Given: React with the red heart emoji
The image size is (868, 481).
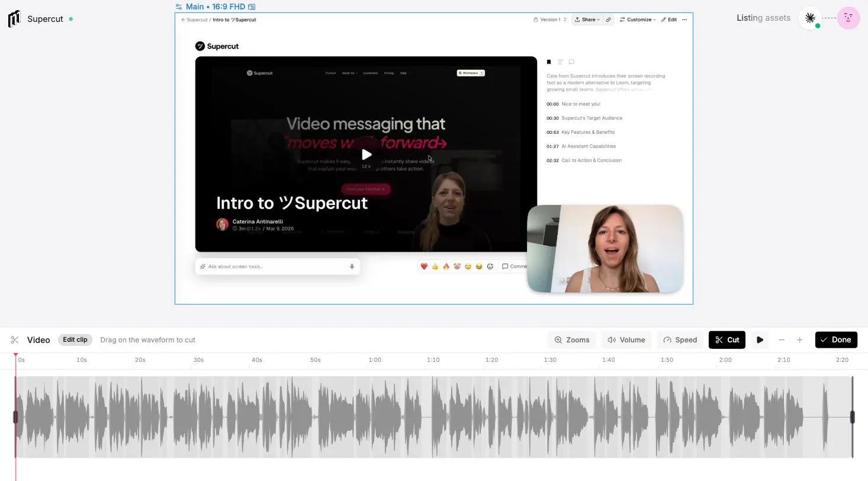Looking at the screenshot, I should [424, 267].
